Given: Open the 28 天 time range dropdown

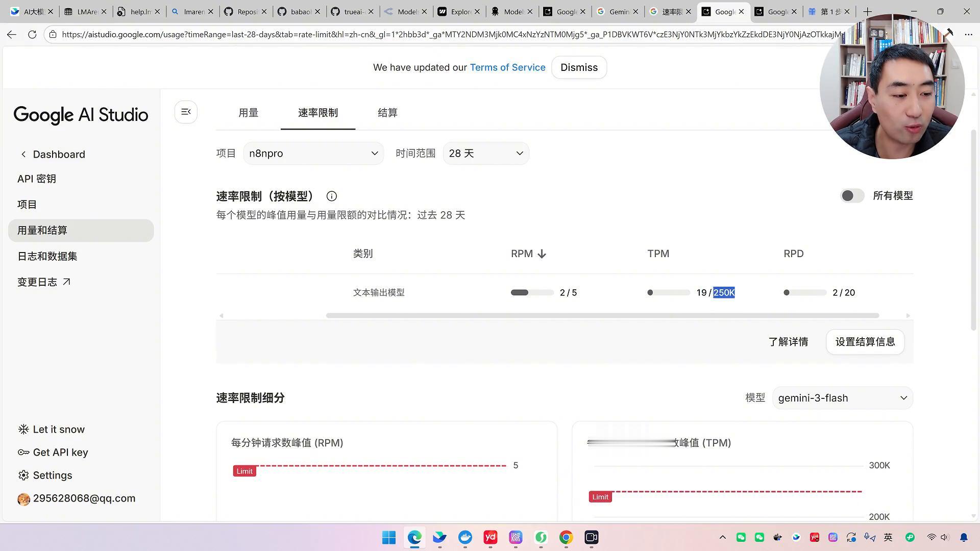Looking at the screenshot, I should pos(485,154).
